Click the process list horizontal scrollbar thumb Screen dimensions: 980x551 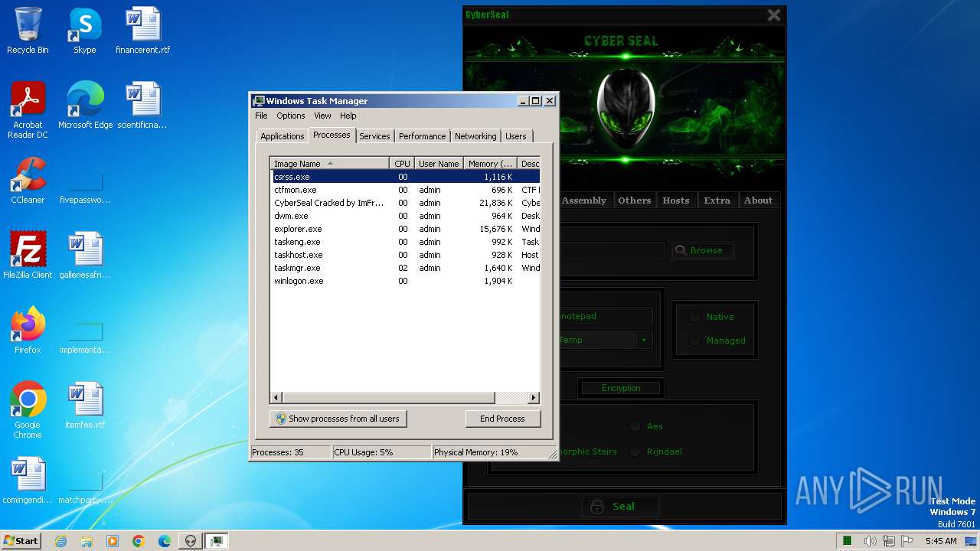coord(388,398)
